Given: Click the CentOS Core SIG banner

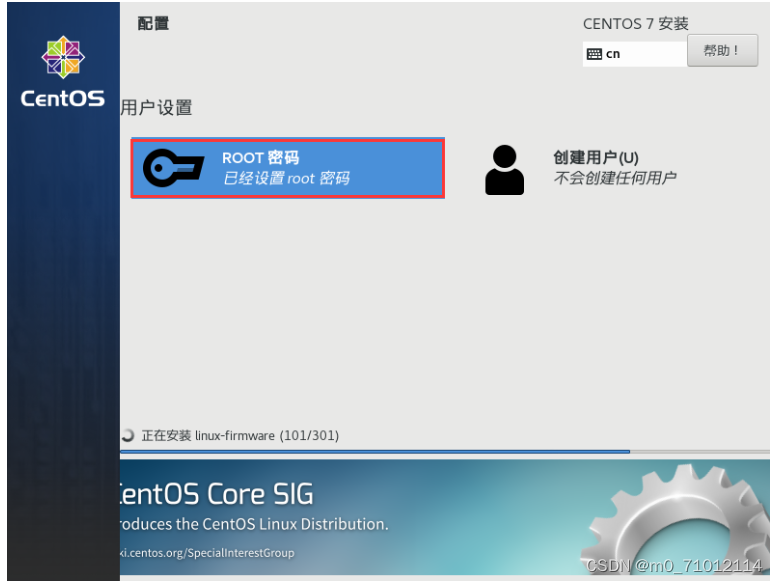Looking at the screenshot, I should (445, 517).
